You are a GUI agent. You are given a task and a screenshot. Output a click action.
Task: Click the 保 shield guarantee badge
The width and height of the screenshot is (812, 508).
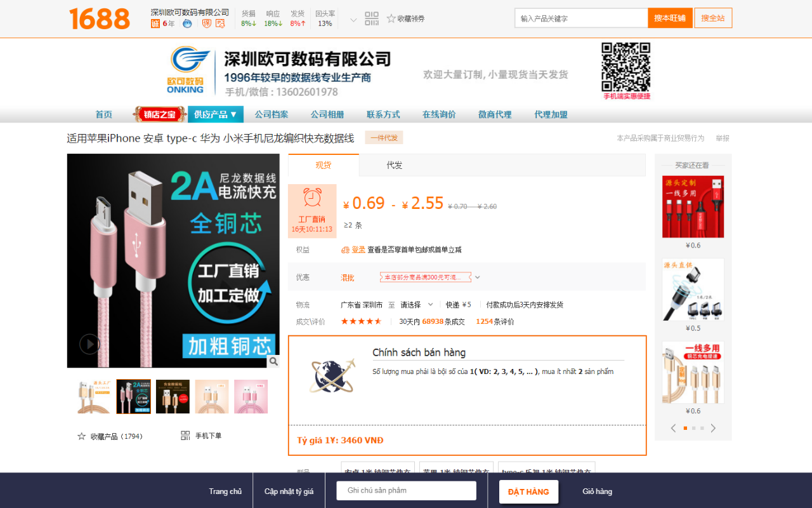click(x=206, y=23)
